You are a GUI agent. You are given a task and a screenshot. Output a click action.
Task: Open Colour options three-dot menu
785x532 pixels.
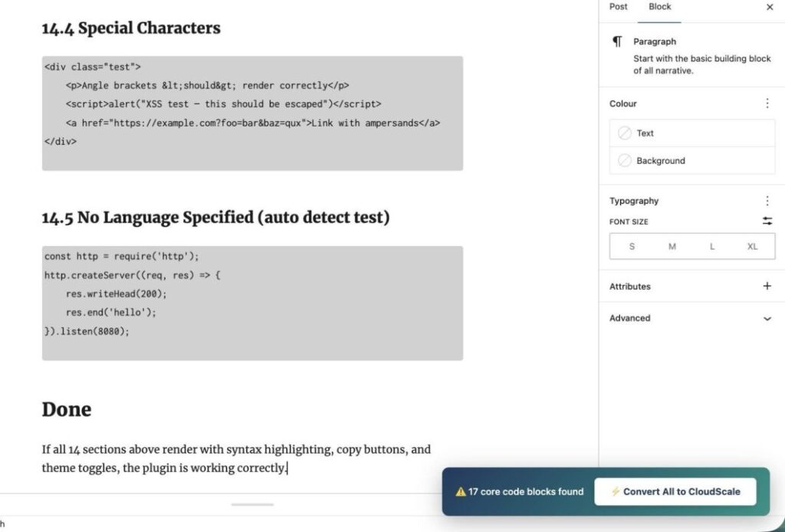point(767,103)
